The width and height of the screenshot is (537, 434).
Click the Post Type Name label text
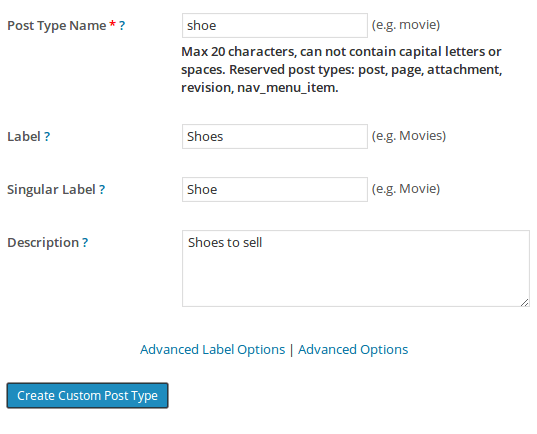pos(57,26)
